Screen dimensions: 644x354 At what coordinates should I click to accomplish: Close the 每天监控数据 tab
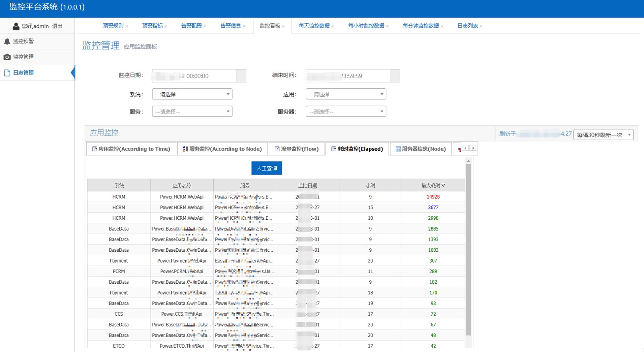pos(333,26)
